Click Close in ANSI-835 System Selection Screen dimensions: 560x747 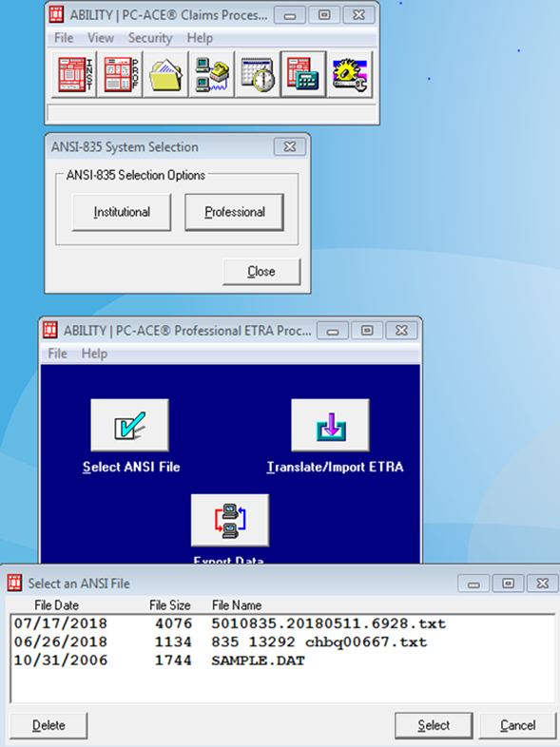pos(261,272)
